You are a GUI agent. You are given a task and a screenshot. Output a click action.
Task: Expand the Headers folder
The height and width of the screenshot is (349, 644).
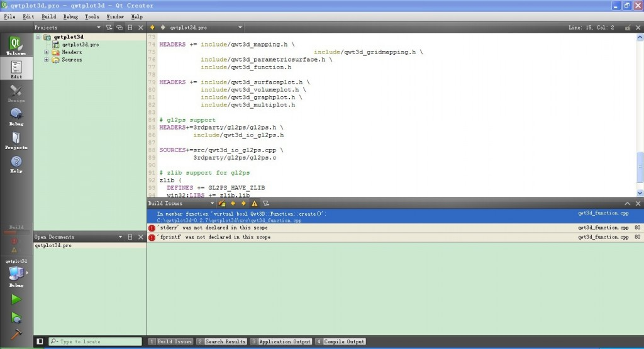pos(47,52)
